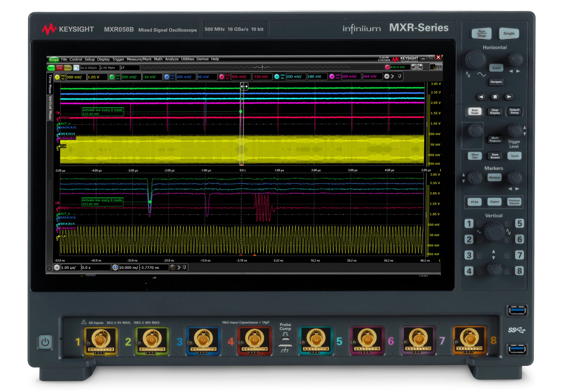The width and height of the screenshot is (563, 392).
Task: Click the plus icon to add channel
Action: [386, 77]
